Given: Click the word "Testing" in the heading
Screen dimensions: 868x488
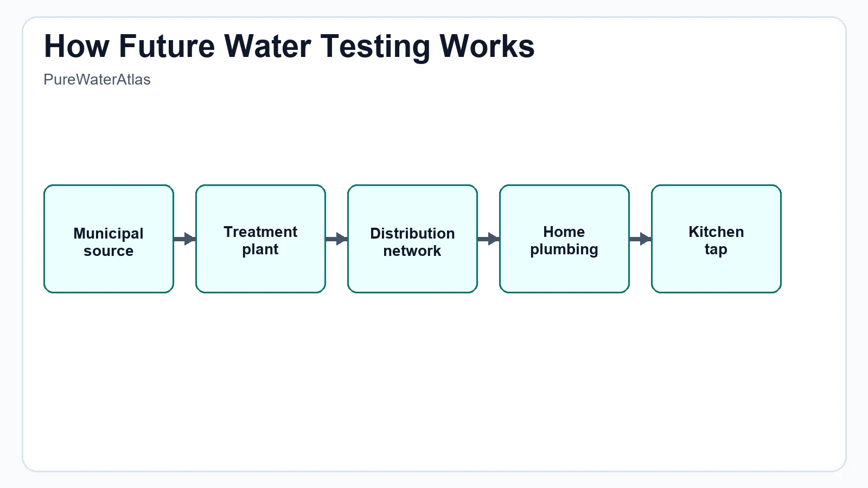Looking at the screenshot, I should pos(375,46).
